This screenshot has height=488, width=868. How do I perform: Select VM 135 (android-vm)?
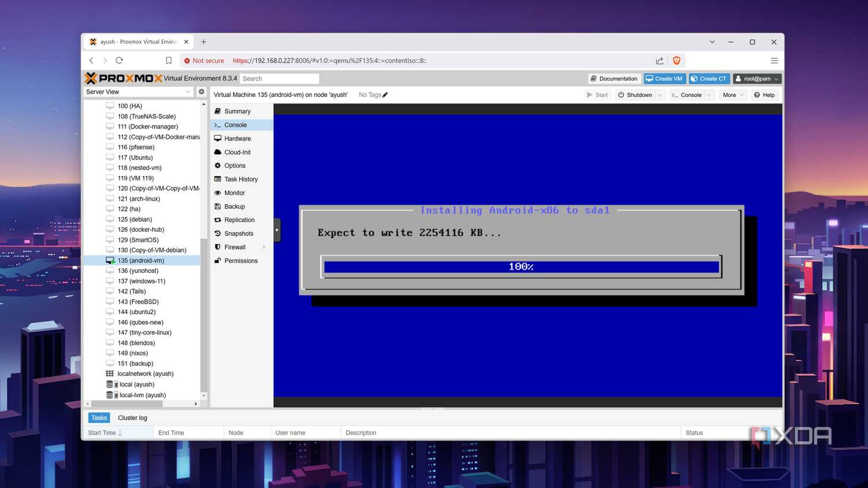coord(142,260)
